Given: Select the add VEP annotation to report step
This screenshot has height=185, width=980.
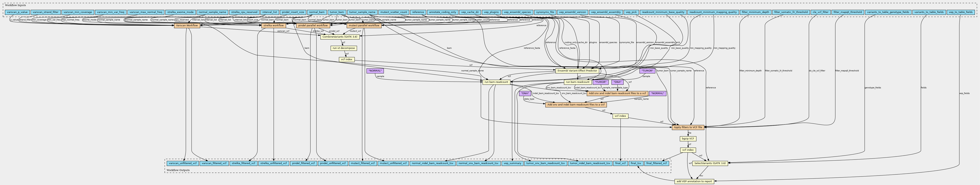Looking at the screenshot, I should 694,181.
